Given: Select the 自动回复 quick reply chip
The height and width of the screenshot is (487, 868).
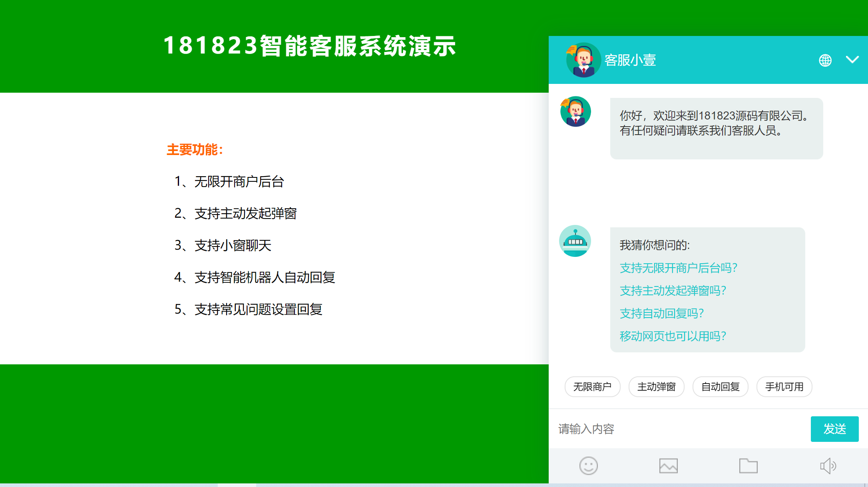Looking at the screenshot, I should point(720,387).
